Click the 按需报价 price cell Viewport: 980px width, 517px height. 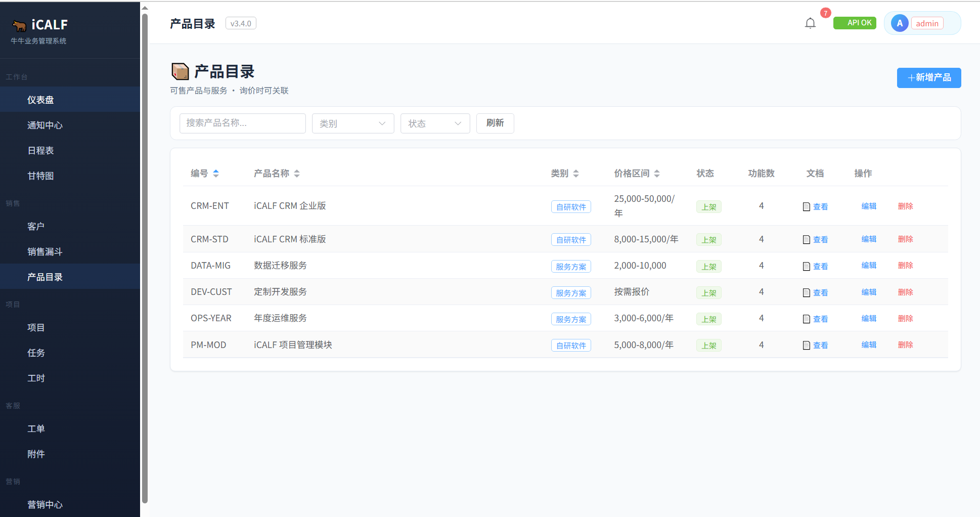click(x=632, y=292)
